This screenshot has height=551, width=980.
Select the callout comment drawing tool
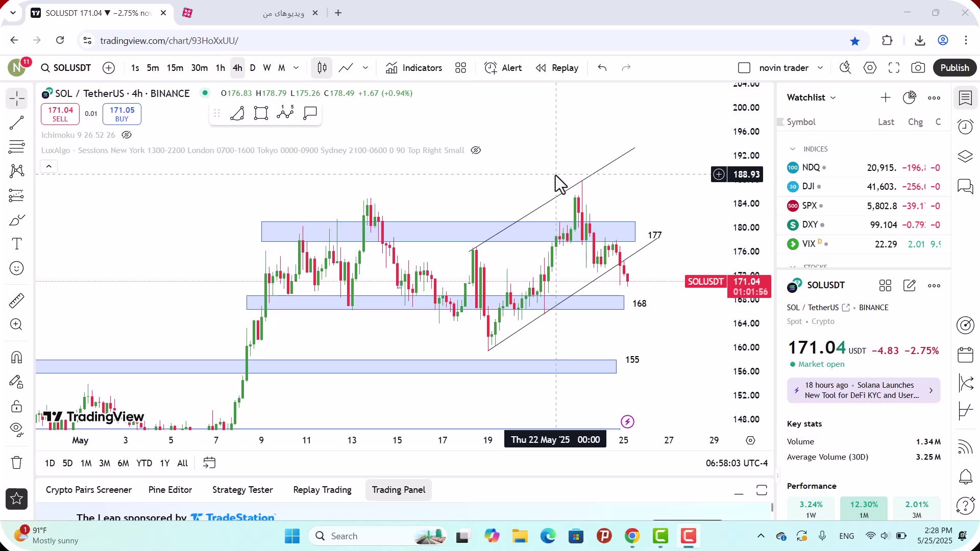tap(310, 113)
